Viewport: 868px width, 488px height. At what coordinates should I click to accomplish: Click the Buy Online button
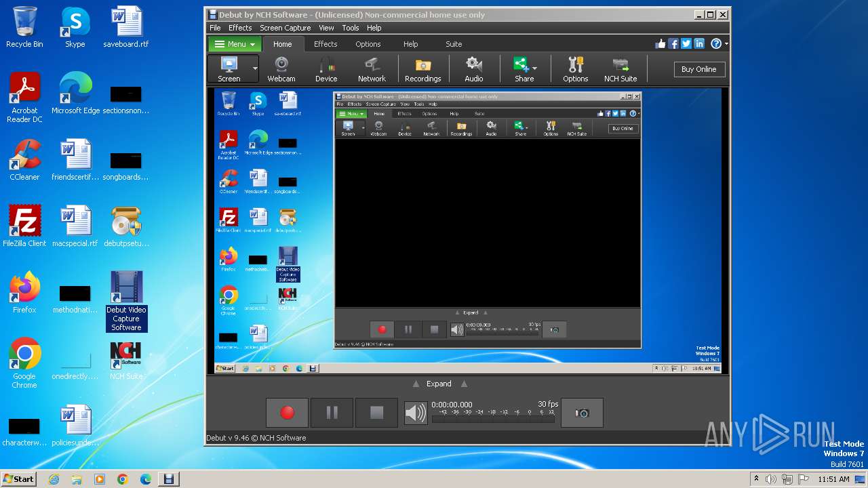point(699,69)
